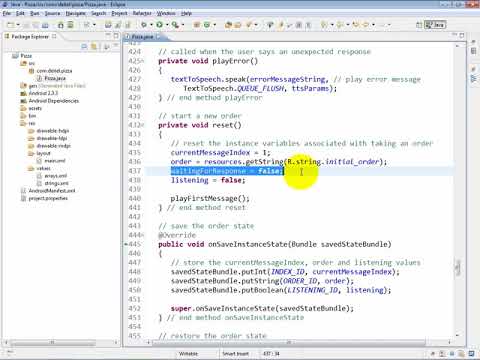Click the Debug bug icon in toolbar
This screenshot has height=360, width=480.
point(144,25)
